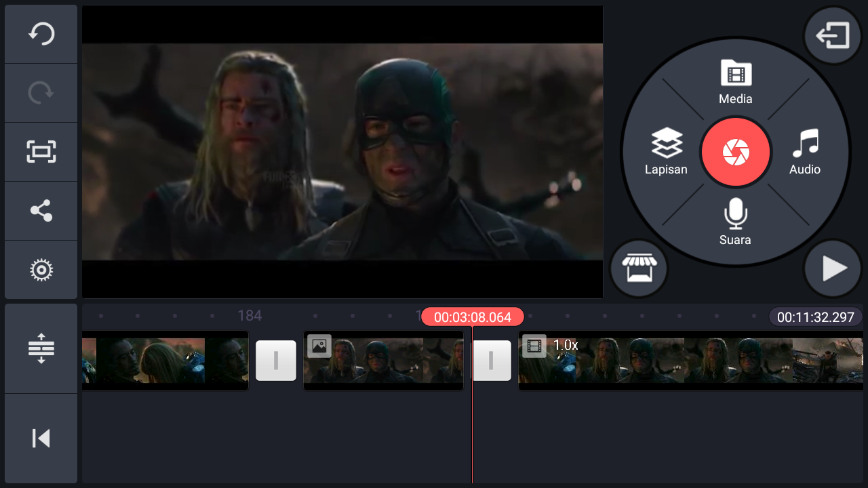
Task: Select the Tony Stark clip on timeline
Action: pyautogui.click(x=165, y=361)
